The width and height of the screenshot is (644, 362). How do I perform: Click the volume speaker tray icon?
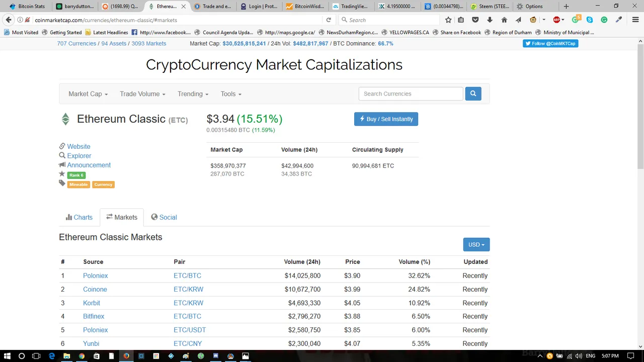coord(578,356)
